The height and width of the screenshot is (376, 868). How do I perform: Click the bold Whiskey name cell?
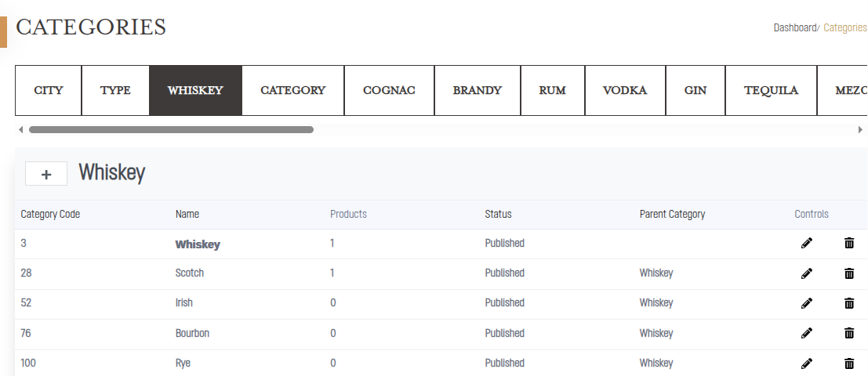(198, 244)
